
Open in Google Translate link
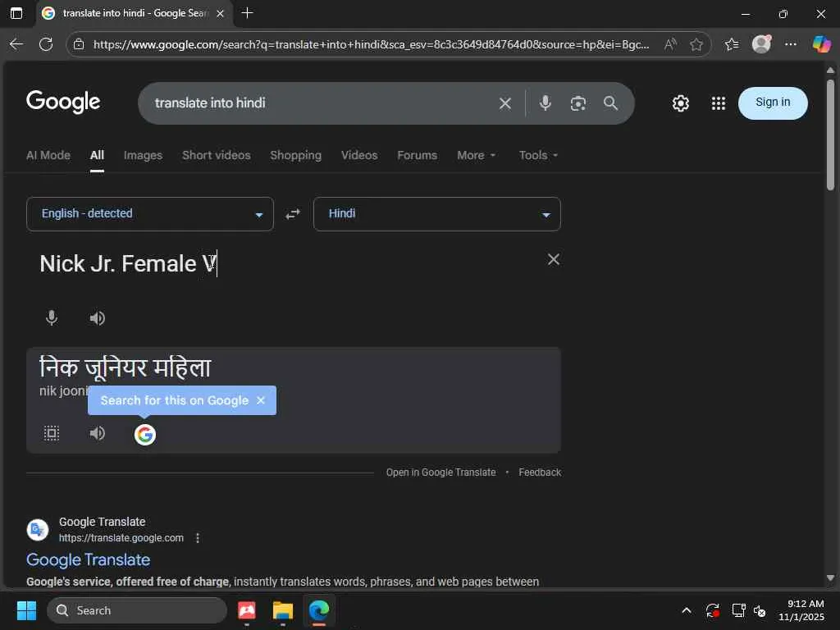point(441,472)
